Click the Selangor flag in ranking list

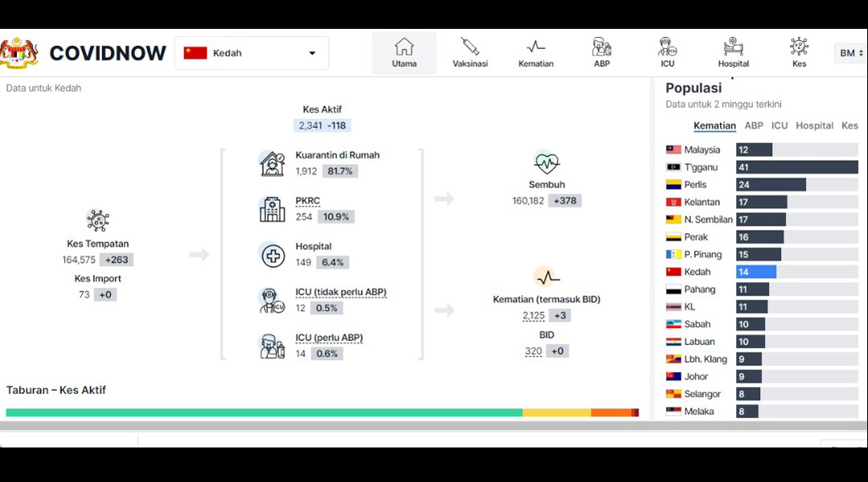pyautogui.click(x=674, y=394)
